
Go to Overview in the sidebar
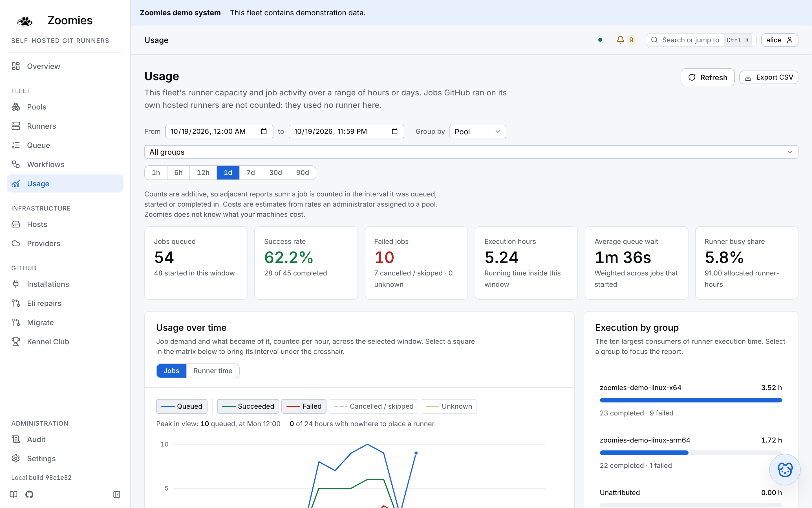click(65, 66)
